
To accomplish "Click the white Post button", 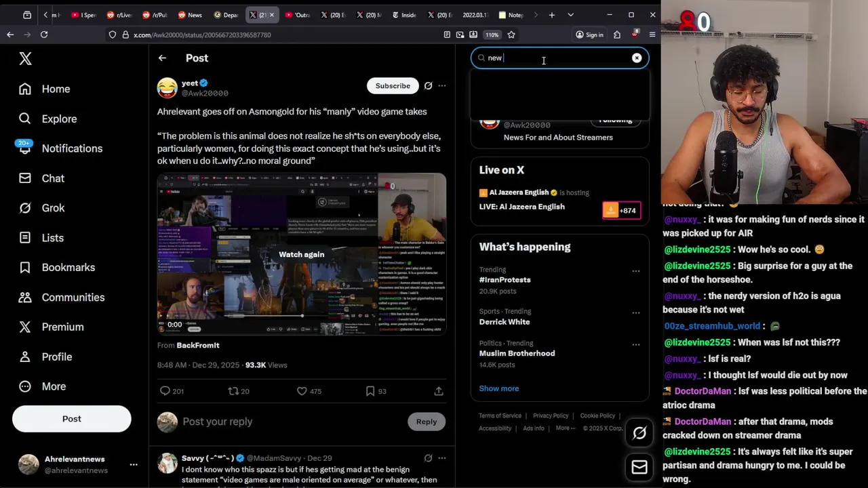I will pyautogui.click(x=72, y=419).
